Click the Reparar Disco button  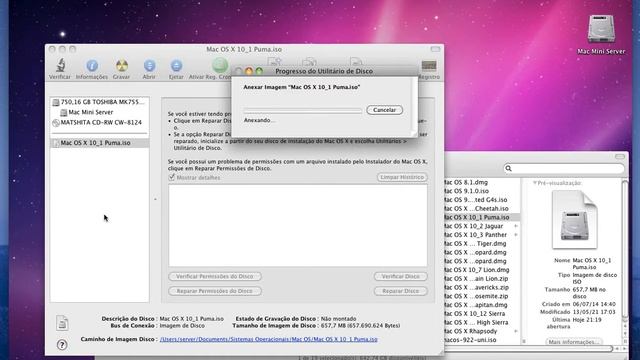tap(400, 291)
